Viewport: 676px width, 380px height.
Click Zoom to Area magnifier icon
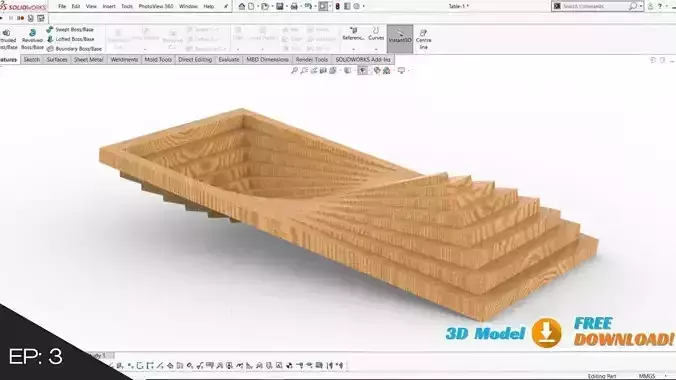[304, 70]
